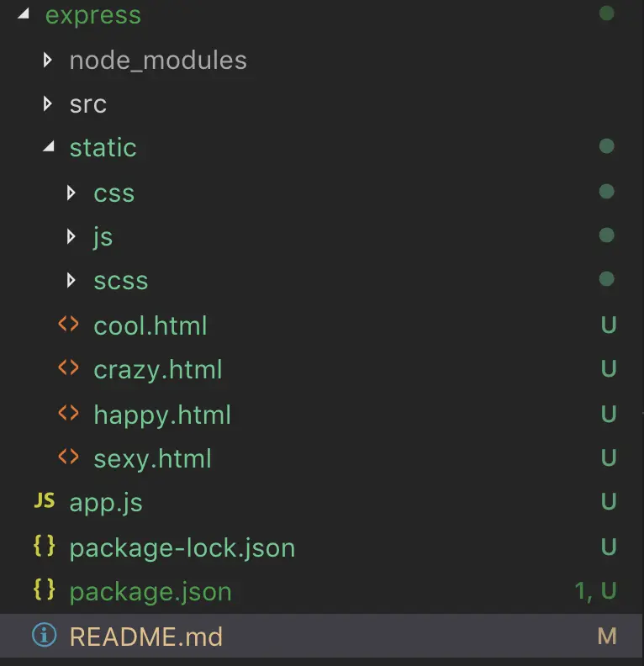
Task: Expand the src folder arrow
Action: 48,103
